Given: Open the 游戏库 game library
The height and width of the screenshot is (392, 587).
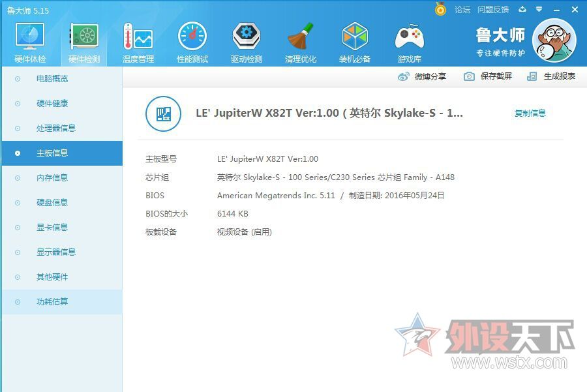Looking at the screenshot, I should 409,42.
